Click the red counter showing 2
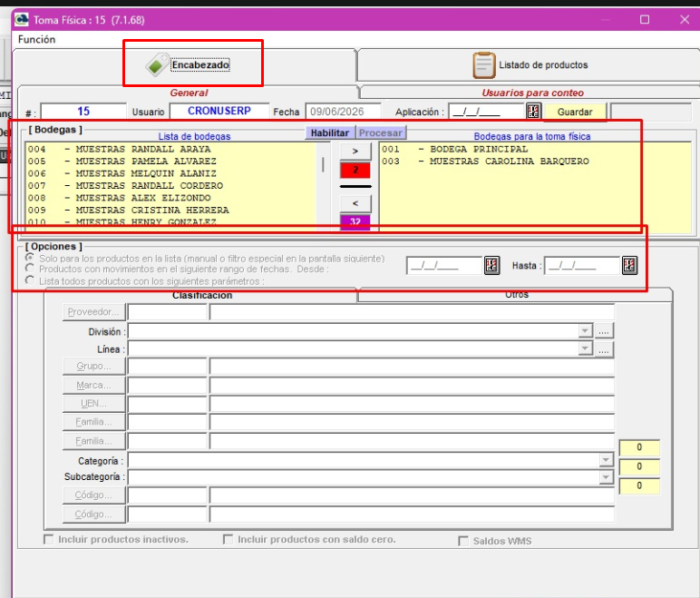Viewport: 700px width, 598px height. point(355,170)
